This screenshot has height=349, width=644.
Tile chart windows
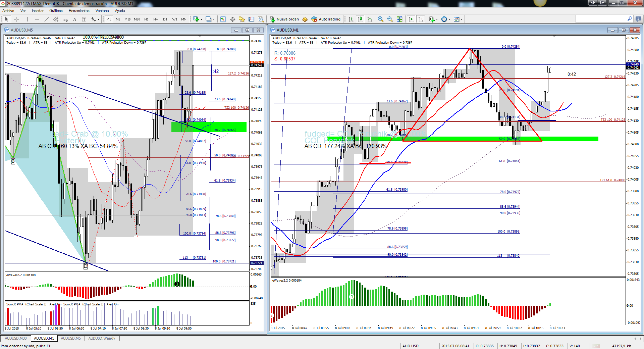click(x=399, y=19)
